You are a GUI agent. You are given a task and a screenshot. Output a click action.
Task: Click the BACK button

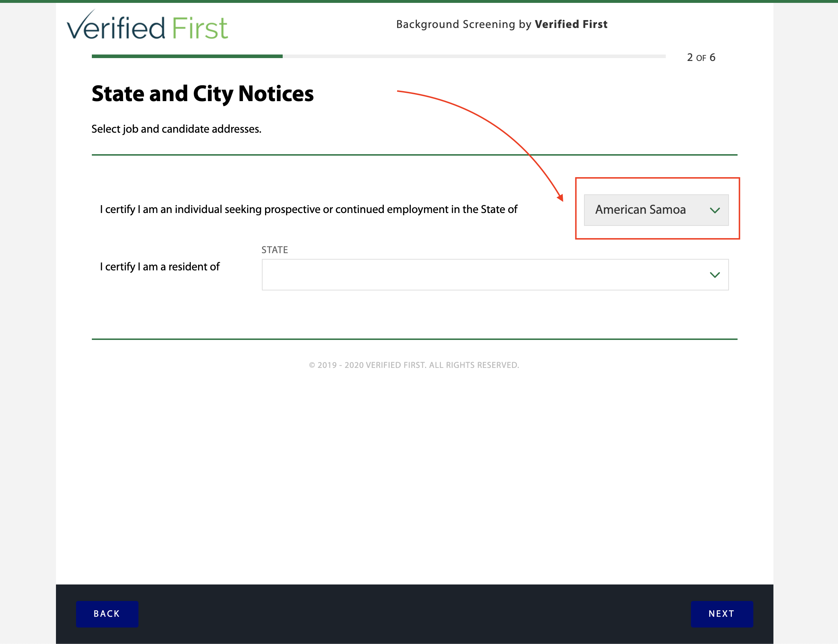pyautogui.click(x=107, y=614)
